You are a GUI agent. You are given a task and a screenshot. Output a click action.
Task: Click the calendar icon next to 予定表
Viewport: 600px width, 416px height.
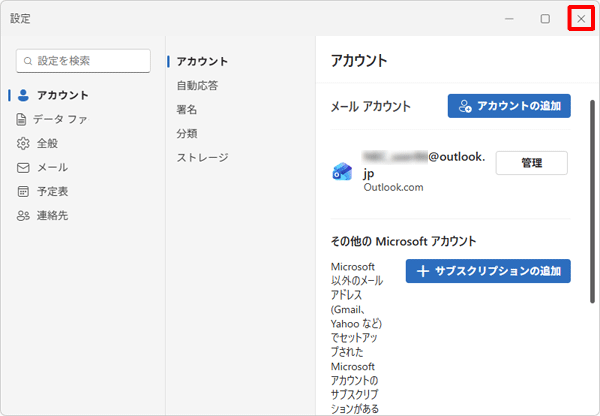tap(23, 191)
